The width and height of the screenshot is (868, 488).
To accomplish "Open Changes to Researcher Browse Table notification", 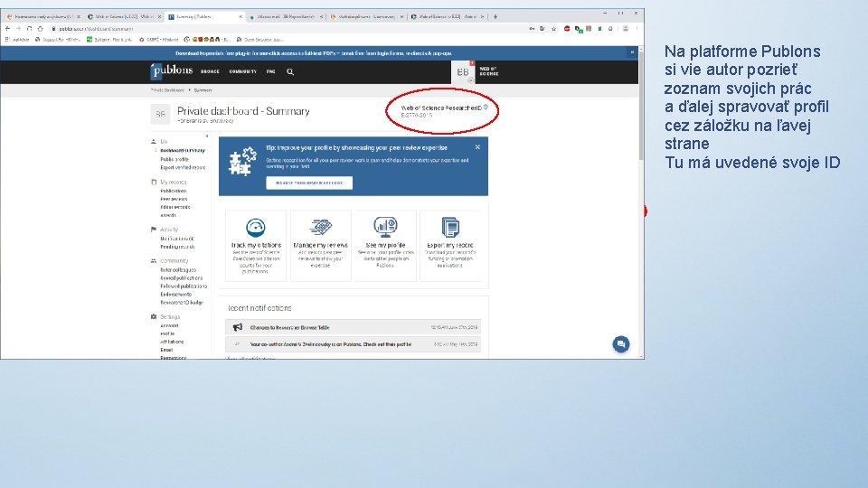I will tap(354, 327).
